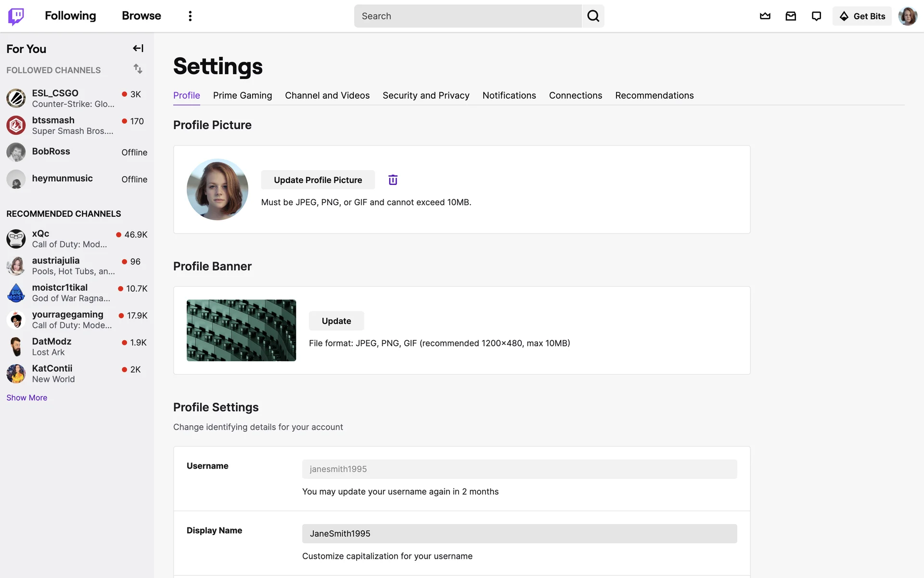
Task: Open the whispers chat bubble icon
Action: (x=816, y=16)
